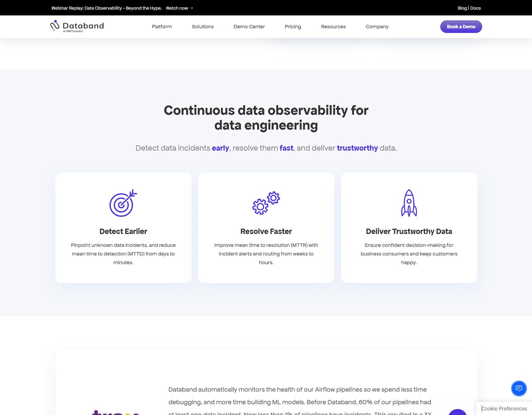Click the MTTR description text
Screen dimensions: 532x415
click(266, 254)
